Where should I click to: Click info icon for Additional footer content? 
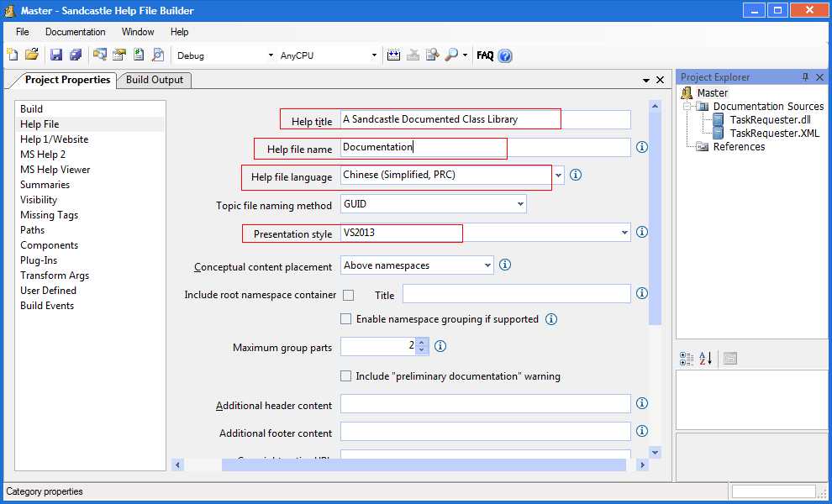pos(642,431)
